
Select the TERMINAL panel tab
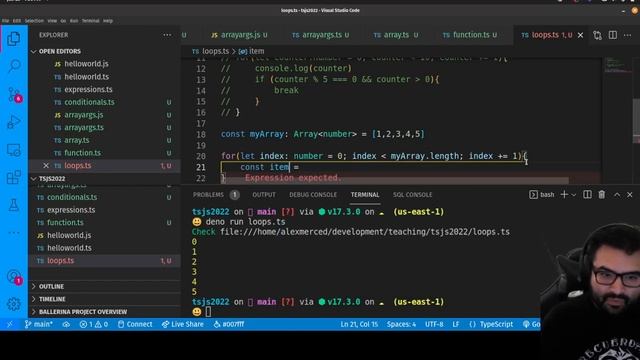click(x=365, y=195)
